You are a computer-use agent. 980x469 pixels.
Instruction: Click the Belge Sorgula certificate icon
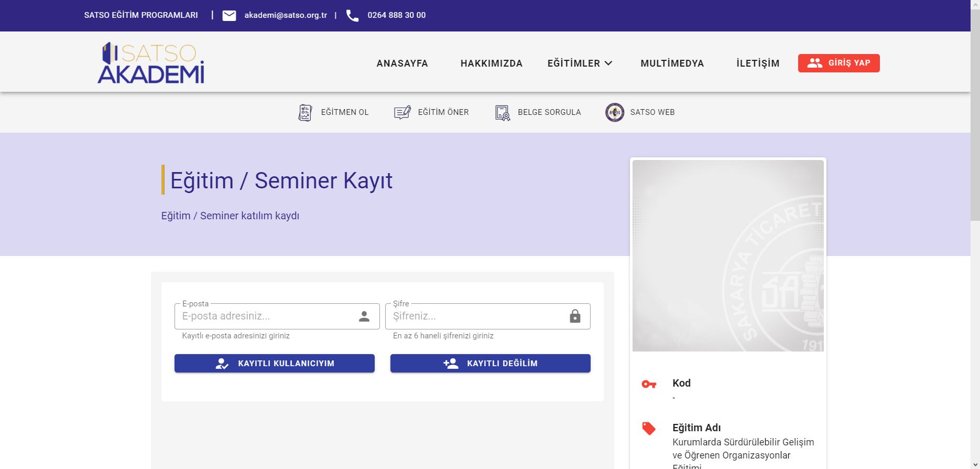pos(503,112)
